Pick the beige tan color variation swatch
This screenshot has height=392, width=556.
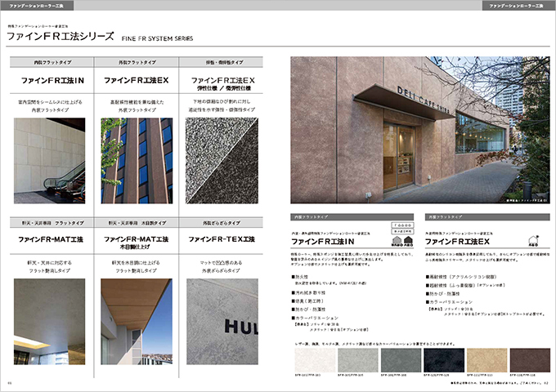coord(482,359)
